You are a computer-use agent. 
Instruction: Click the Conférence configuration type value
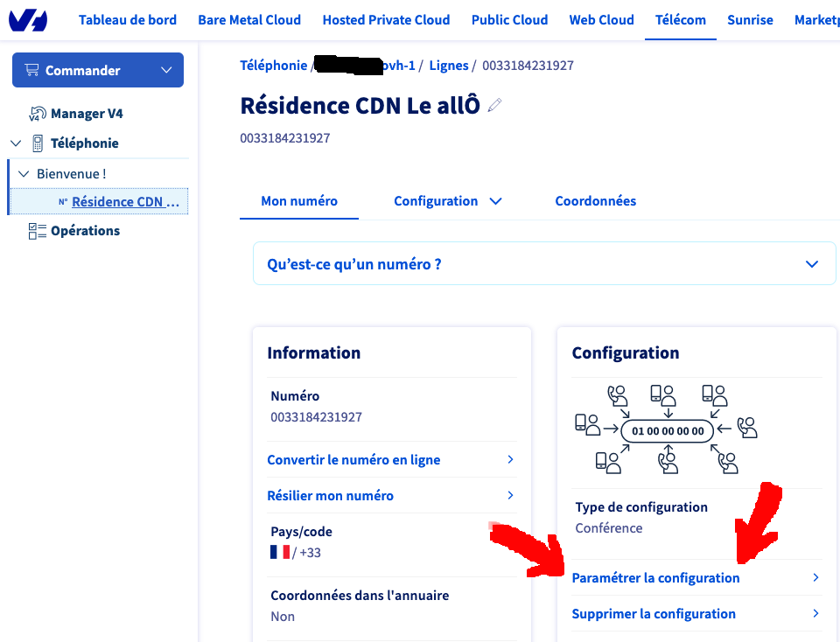[x=609, y=527]
